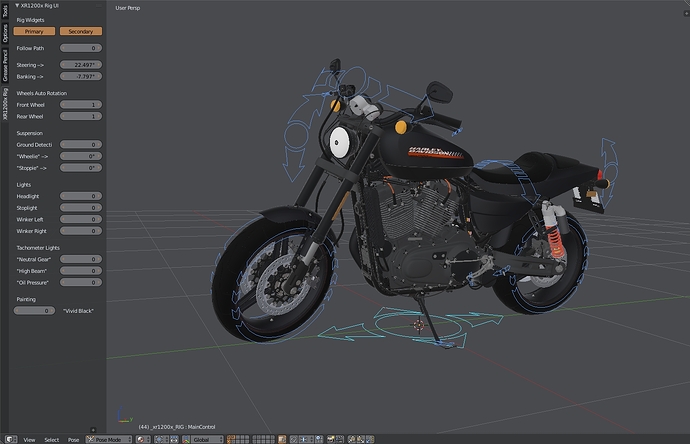This screenshot has width=690, height=444.
Task: Click the "Suspension" section label
Action: (x=29, y=133)
